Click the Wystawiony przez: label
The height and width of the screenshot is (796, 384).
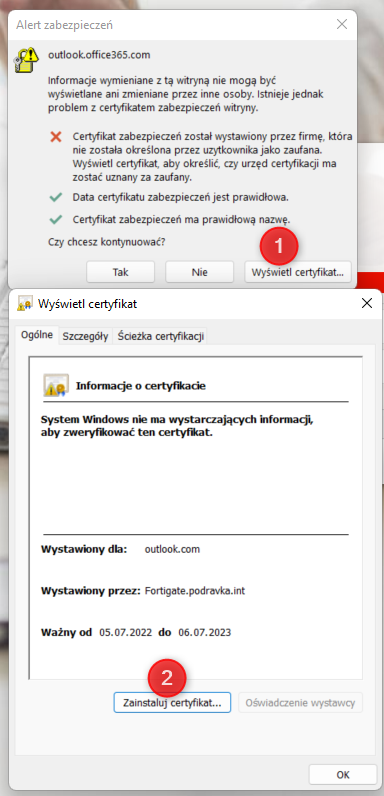point(90,591)
